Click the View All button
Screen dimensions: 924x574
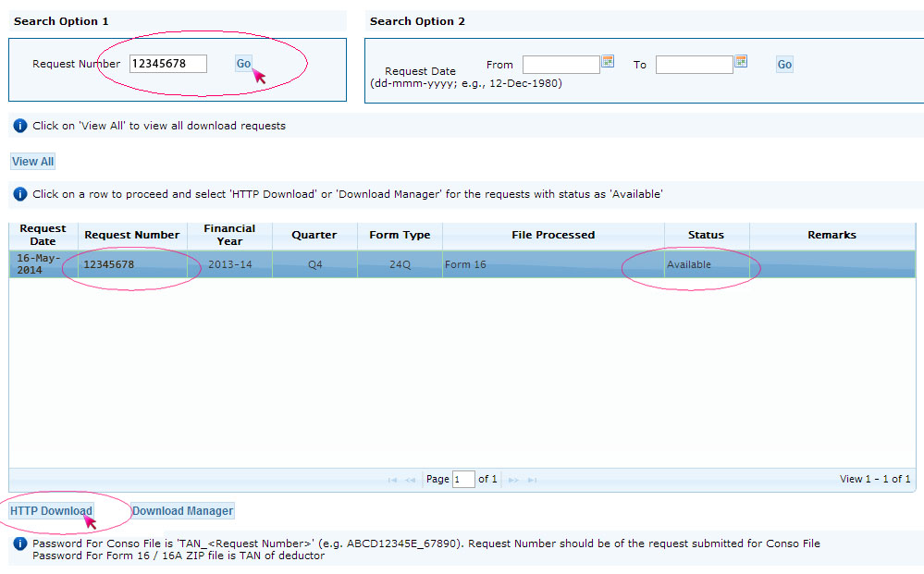click(x=33, y=162)
